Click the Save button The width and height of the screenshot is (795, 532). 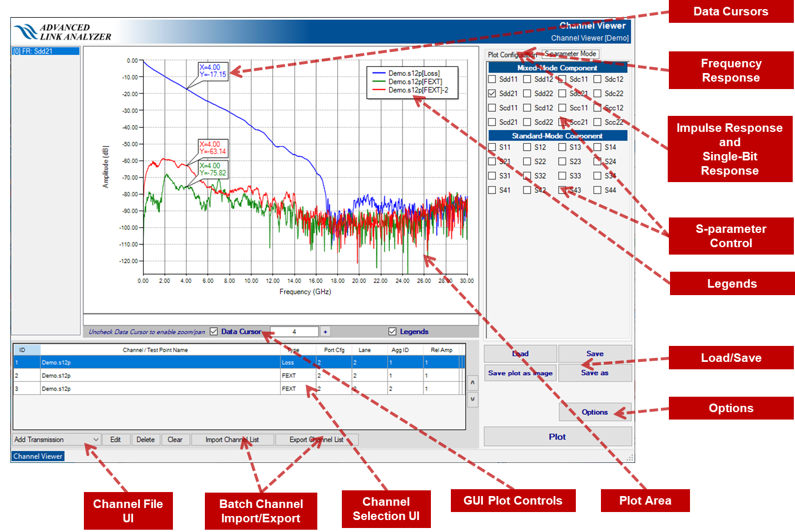[595, 354]
